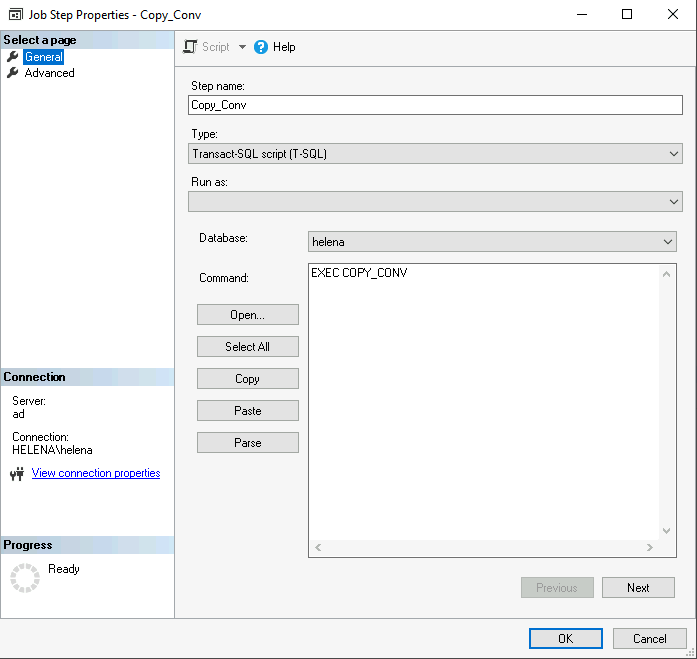
Task: Click into the Command text area
Action: pyautogui.click(x=485, y=400)
